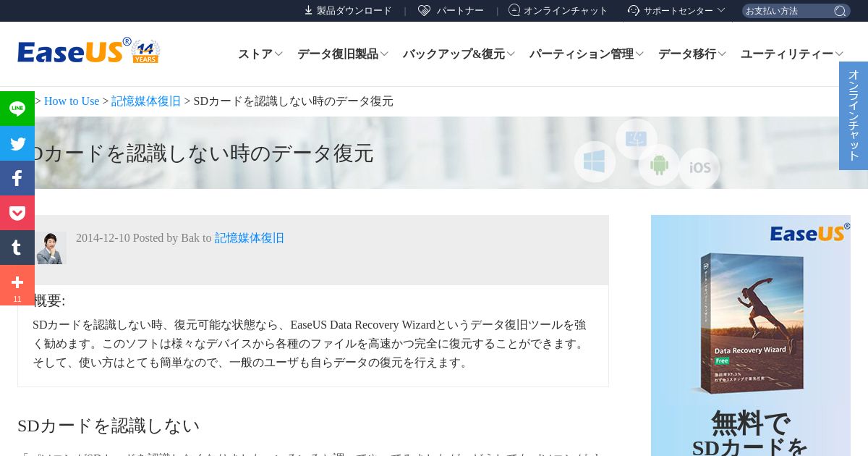Open 記憶媒体復旧 category link in post info

[x=250, y=238]
